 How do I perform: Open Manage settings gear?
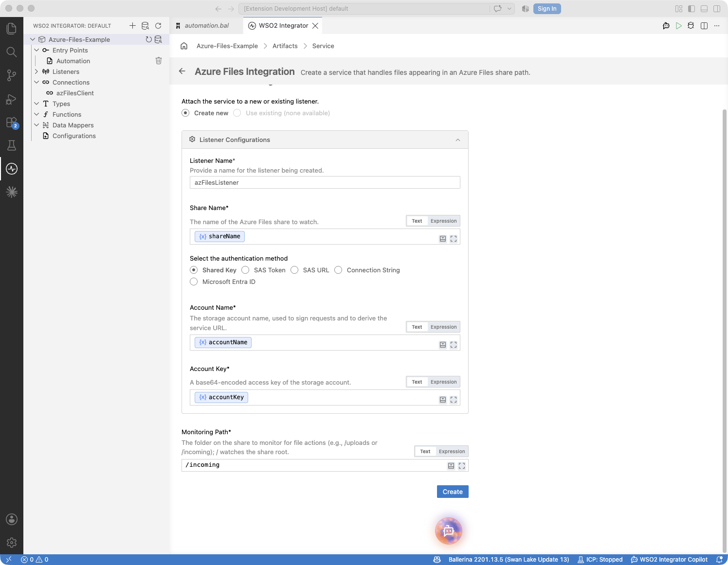tap(12, 543)
